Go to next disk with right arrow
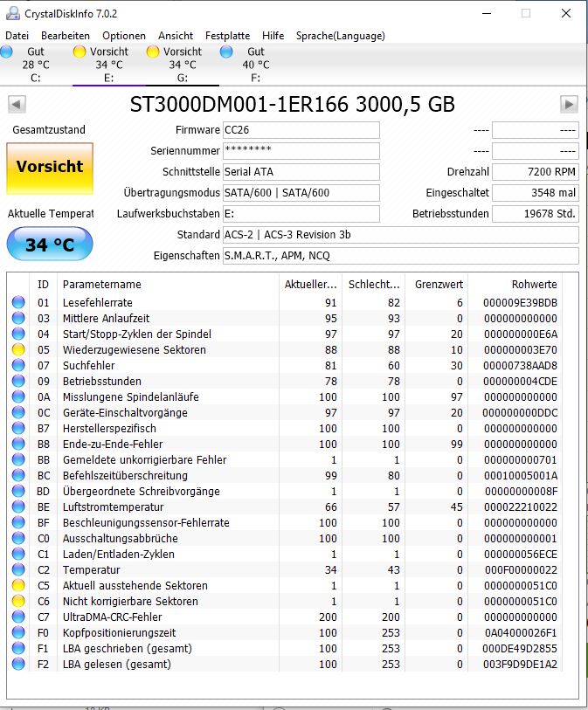The width and height of the screenshot is (588, 710). coord(569,104)
